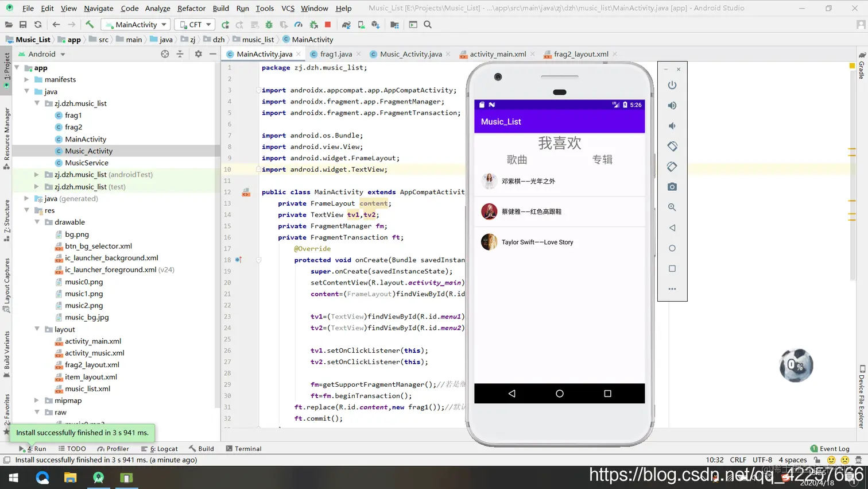Lower emulator volume with volume down icon

pyautogui.click(x=672, y=126)
